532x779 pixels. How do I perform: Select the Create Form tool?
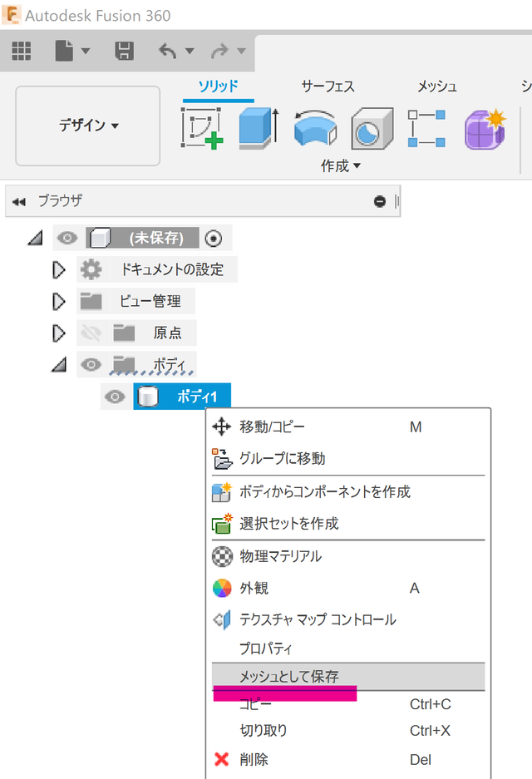(485, 129)
